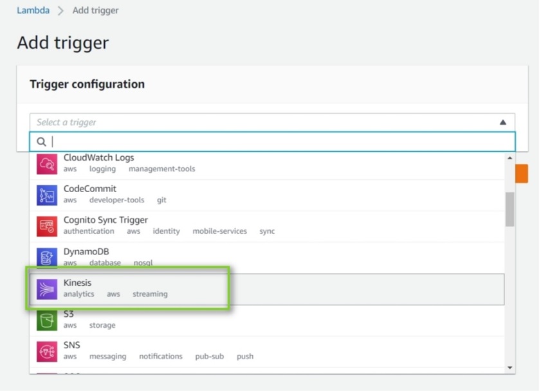Click the list scrollbar up arrow
Image resolution: width=541 pixels, height=392 pixels.
tap(509, 158)
